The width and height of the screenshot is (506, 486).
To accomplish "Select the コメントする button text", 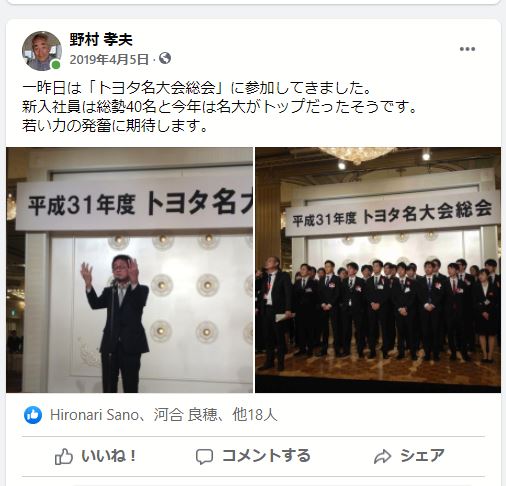I will [266, 456].
